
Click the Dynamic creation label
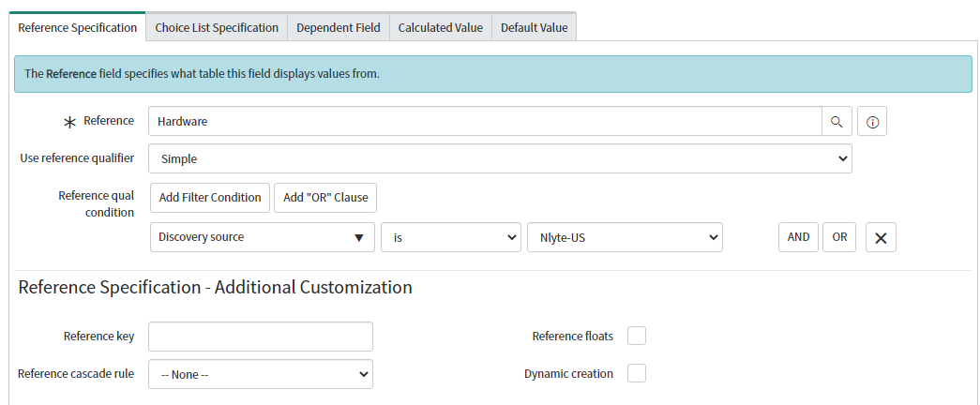pos(568,374)
